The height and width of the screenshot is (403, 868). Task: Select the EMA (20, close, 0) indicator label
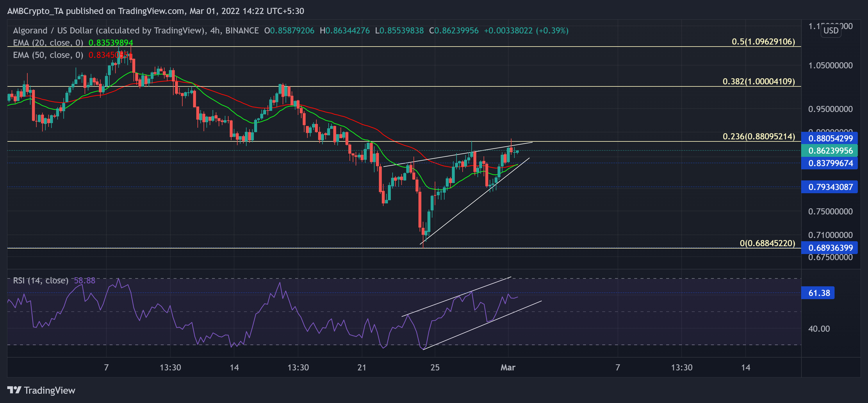click(x=48, y=43)
